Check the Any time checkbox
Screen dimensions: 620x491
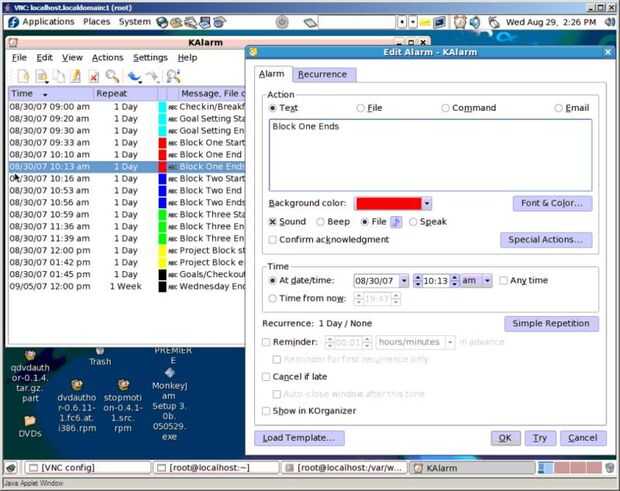pos(503,280)
